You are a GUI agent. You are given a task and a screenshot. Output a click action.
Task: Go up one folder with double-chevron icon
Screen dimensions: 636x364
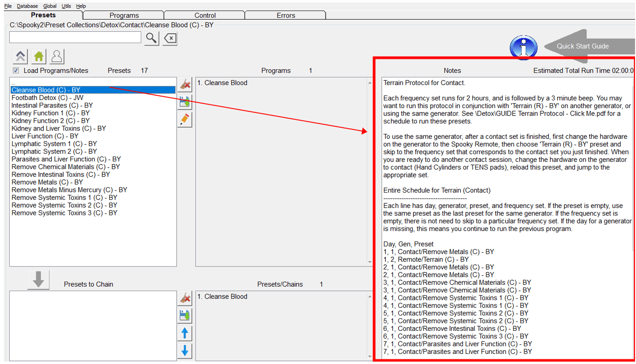pos(21,57)
